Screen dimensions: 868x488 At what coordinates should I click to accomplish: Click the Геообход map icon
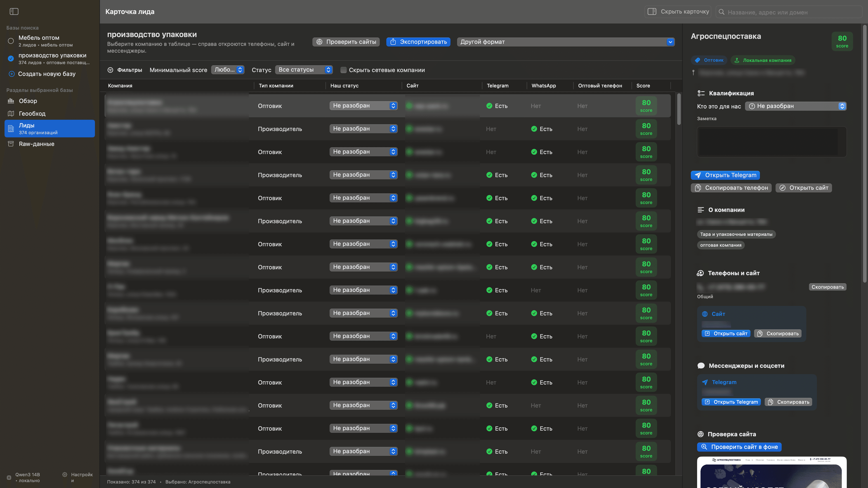[x=11, y=113]
